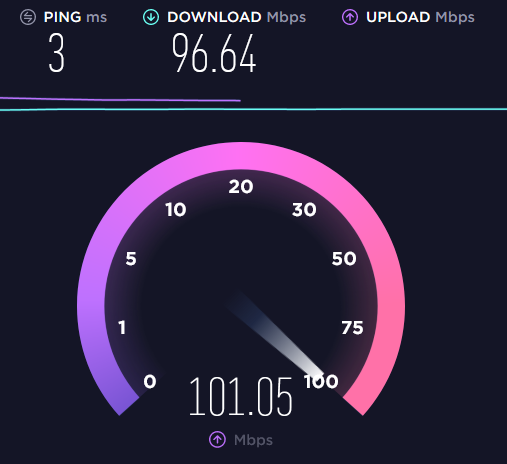This screenshot has width=507, height=464.
Task: Click the 50 mark on the gauge
Action: coord(344,259)
